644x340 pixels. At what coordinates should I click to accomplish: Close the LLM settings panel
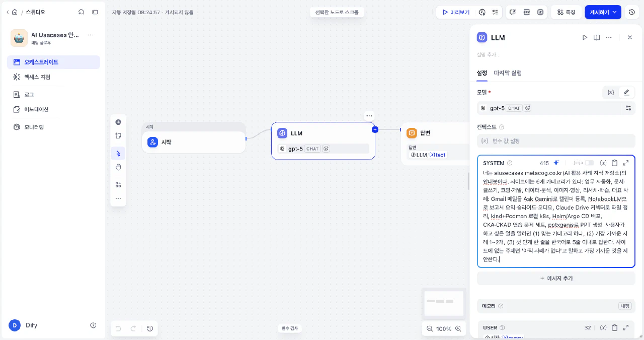point(630,37)
